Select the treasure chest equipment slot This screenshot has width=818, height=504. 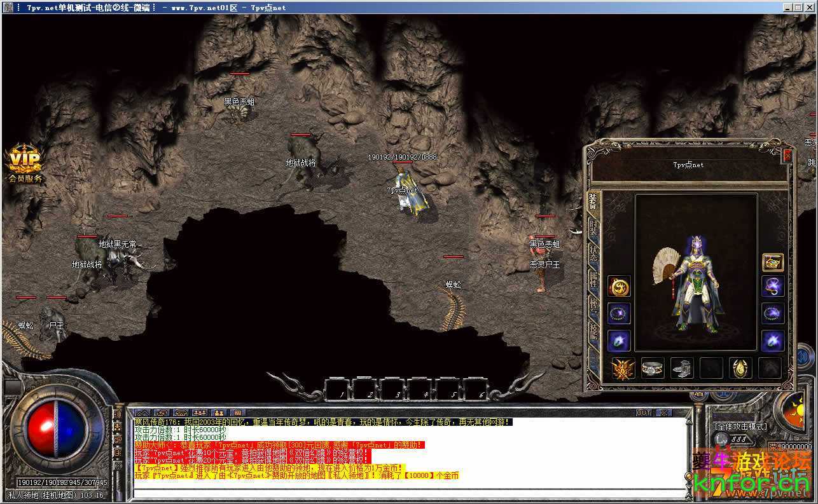pyautogui.click(x=773, y=262)
